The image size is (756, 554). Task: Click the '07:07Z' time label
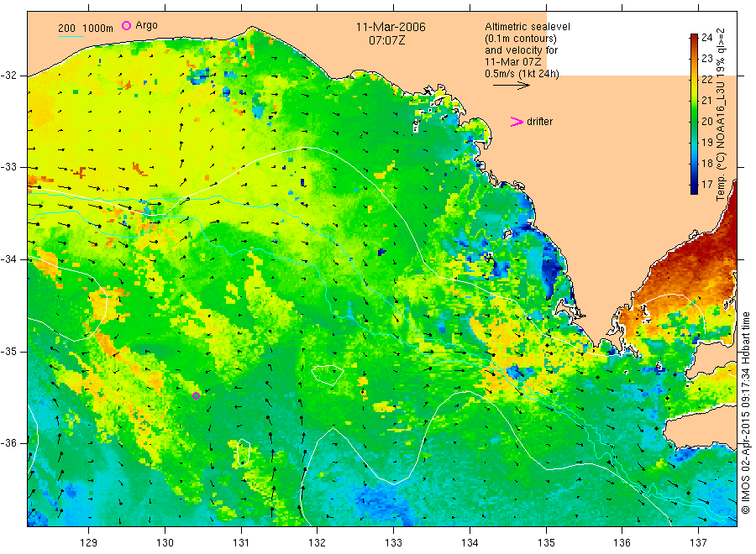[x=387, y=40]
